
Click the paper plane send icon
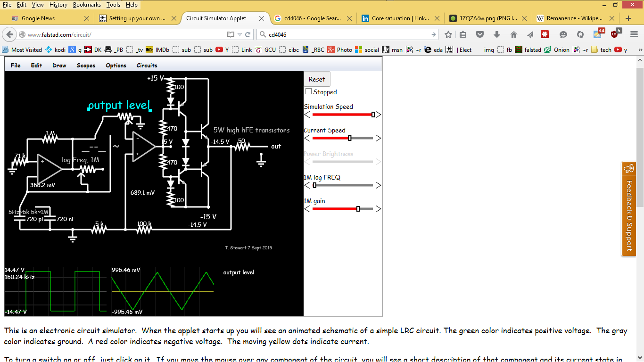530,34
